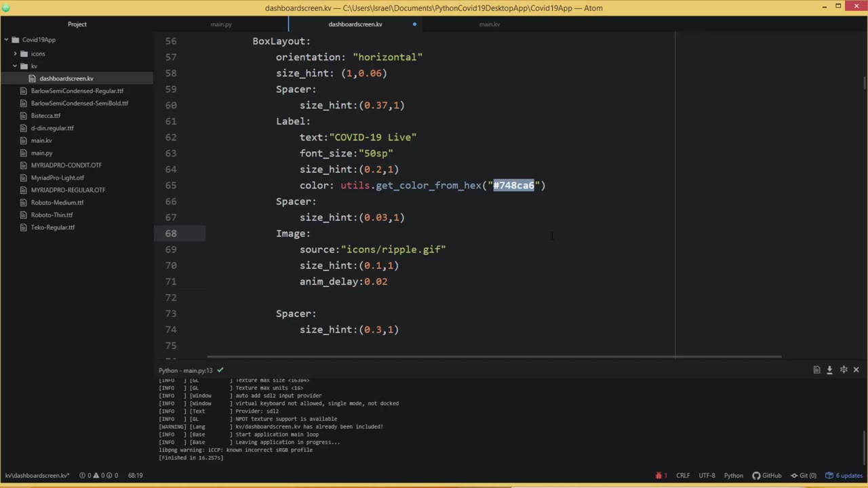Close the terminal output panel
The image size is (868, 488).
856,369
